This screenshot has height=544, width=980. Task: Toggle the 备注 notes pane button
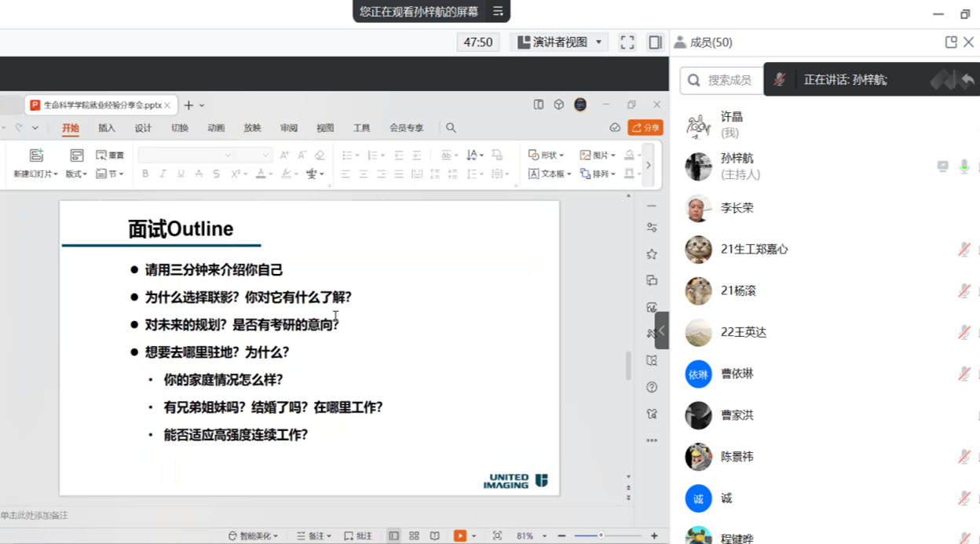(x=314, y=535)
